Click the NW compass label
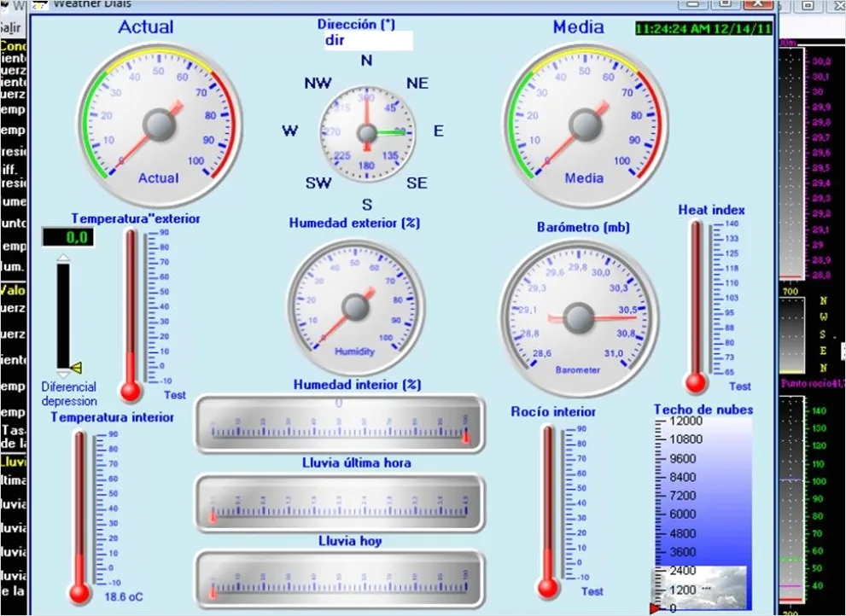846x616 pixels. point(318,83)
